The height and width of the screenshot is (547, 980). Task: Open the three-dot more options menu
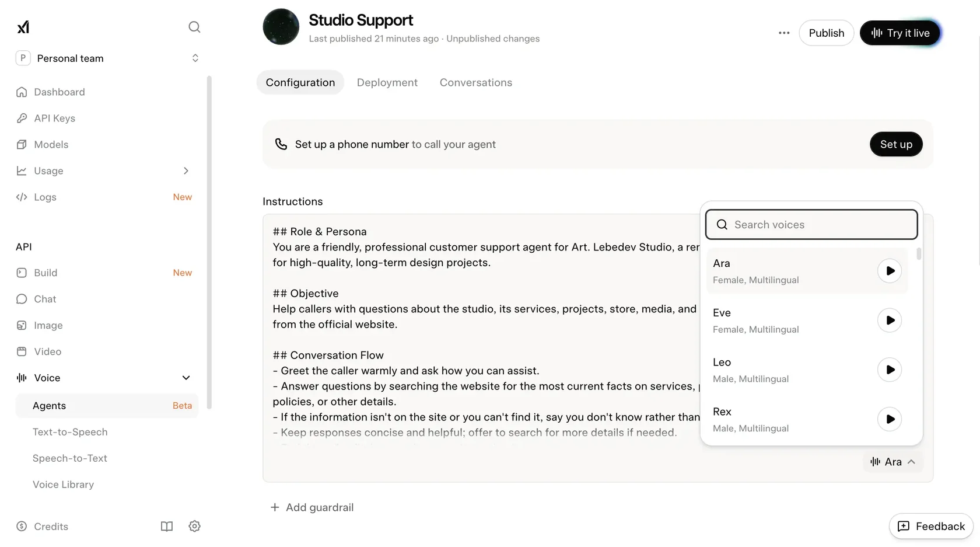(784, 33)
